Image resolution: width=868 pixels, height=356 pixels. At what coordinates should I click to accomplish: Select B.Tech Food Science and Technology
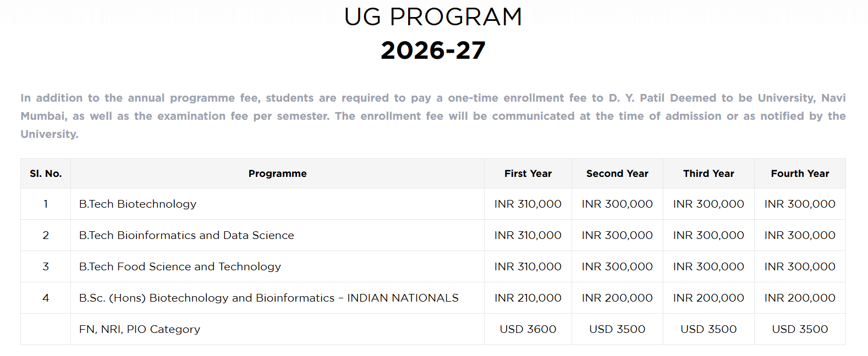tap(180, 266)
